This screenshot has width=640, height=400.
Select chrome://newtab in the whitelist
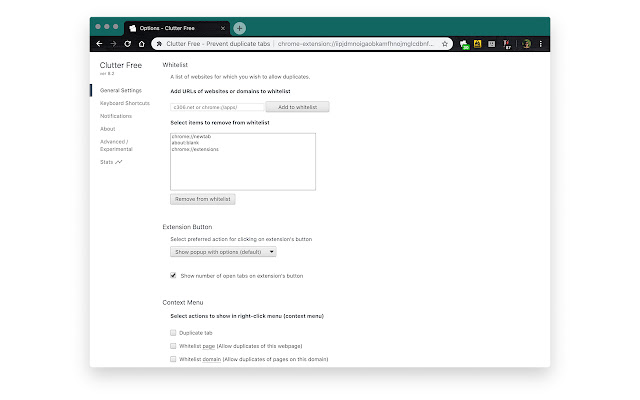191,136
